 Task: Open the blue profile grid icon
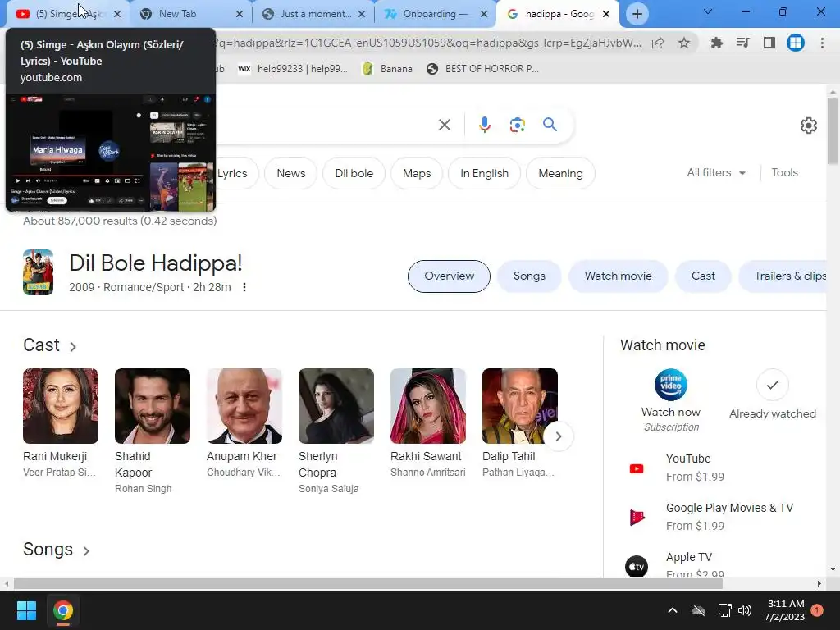(796, 43)
